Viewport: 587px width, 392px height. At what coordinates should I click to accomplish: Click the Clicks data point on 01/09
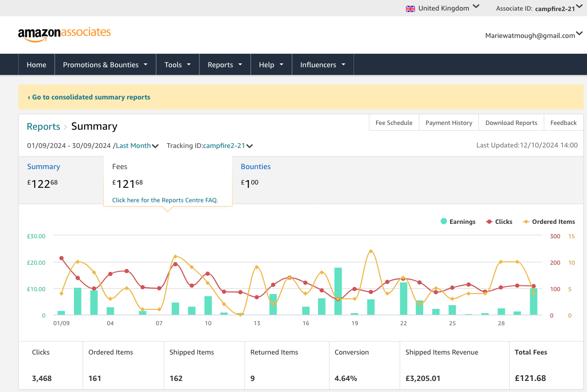(x=61, y=258)
